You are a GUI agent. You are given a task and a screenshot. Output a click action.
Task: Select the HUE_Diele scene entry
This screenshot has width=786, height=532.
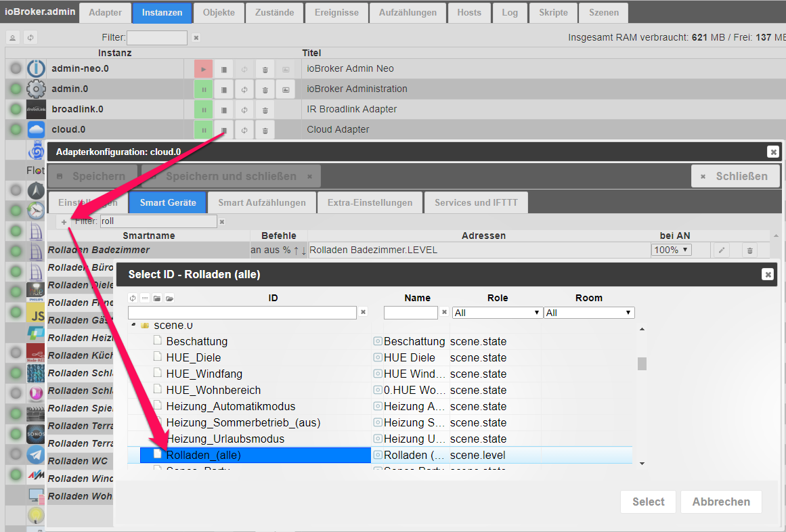(194, 357)
